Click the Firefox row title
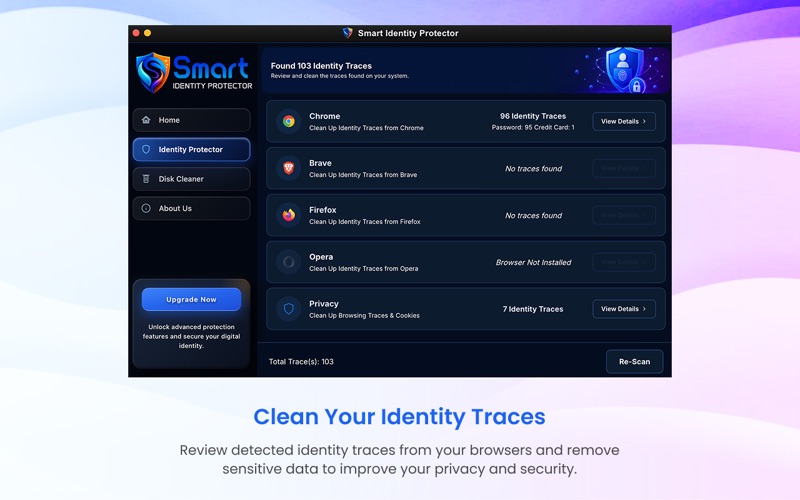Image resolution: width=800 pixels, height=500 pixels. tap(322, 210)
